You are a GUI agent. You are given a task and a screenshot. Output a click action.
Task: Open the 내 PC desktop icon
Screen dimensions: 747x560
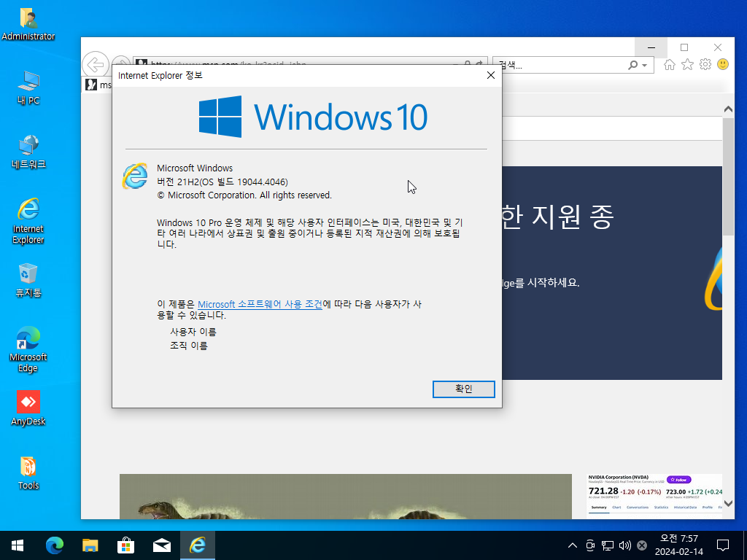click(x=28, y=88)
